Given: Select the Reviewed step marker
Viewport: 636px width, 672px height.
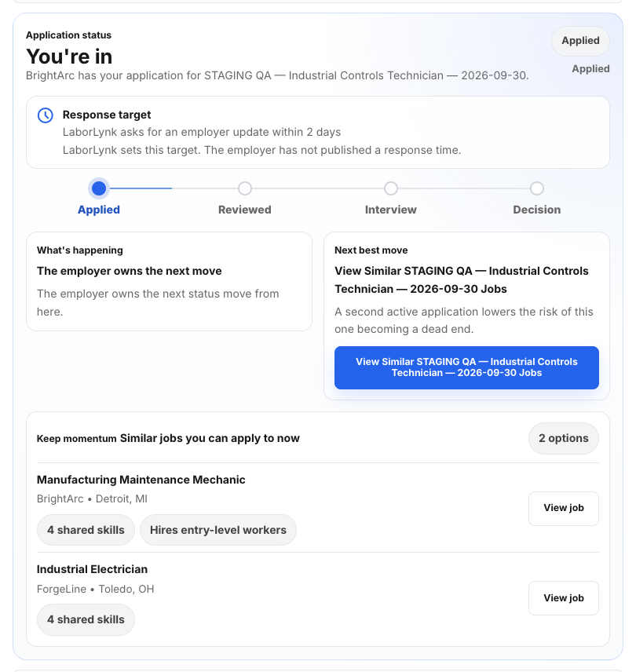Looking at the screenshot, I should coord(245,188).
